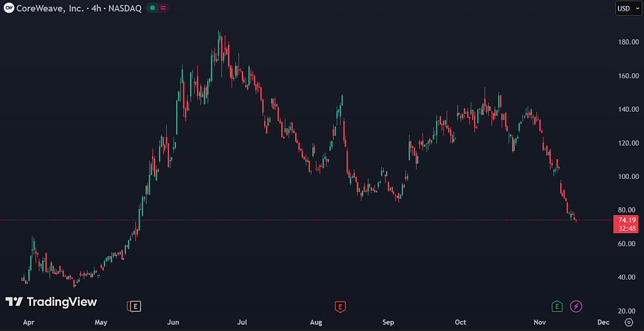Open the USD currency dropdown
Viewport: 644px width, 331px height.
pyautogui.click(x=628, y=8)
